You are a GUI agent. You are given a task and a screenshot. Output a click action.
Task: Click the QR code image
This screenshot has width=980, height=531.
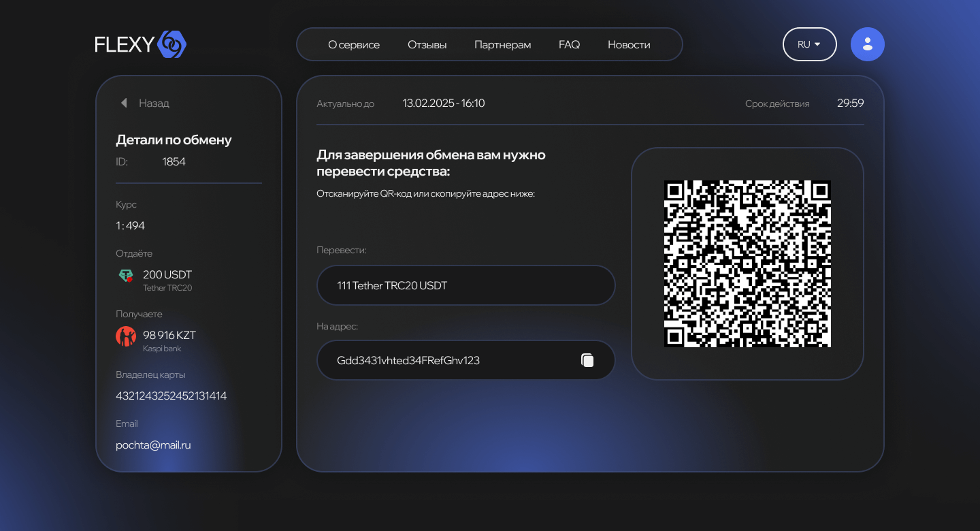(x=747, y=263)
